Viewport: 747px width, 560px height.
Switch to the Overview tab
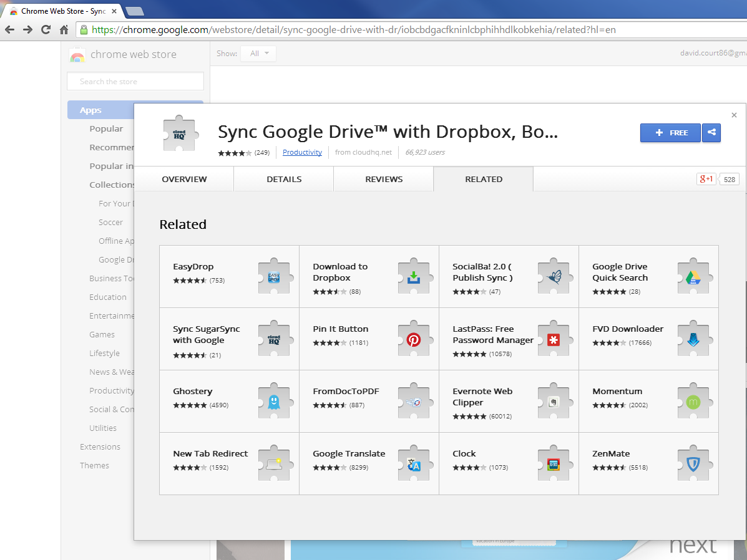pos(184,179)
